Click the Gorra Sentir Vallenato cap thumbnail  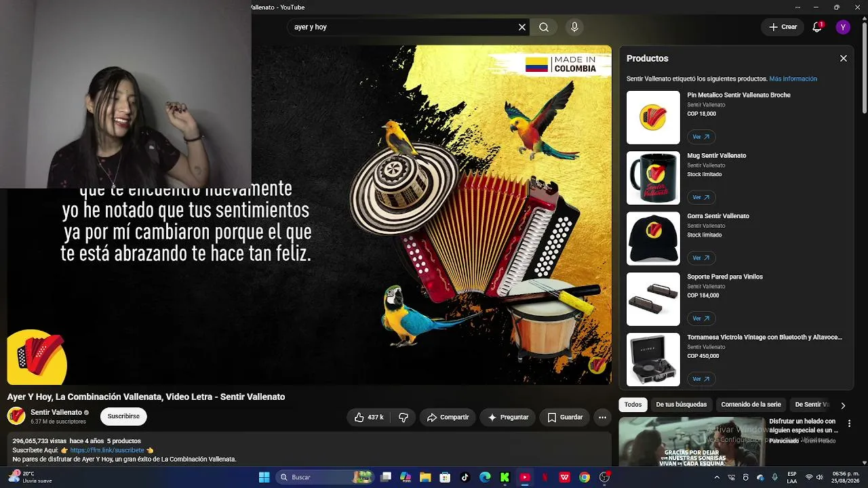pos(653,239)
